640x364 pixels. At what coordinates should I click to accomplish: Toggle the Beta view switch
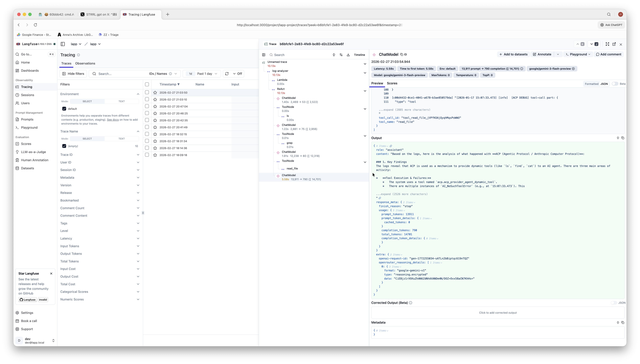(615, 84)
